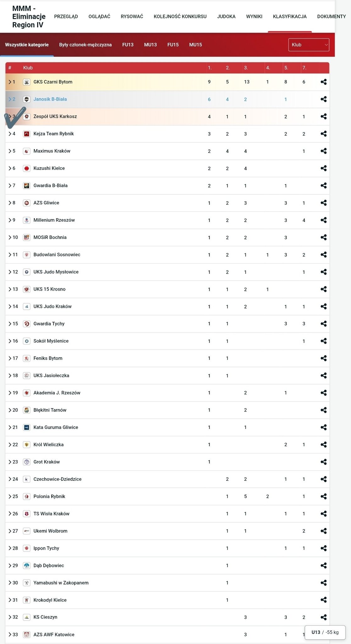Go to the JUDOKA menu section
The image size is (351, 644).
[x=226, y=16]
